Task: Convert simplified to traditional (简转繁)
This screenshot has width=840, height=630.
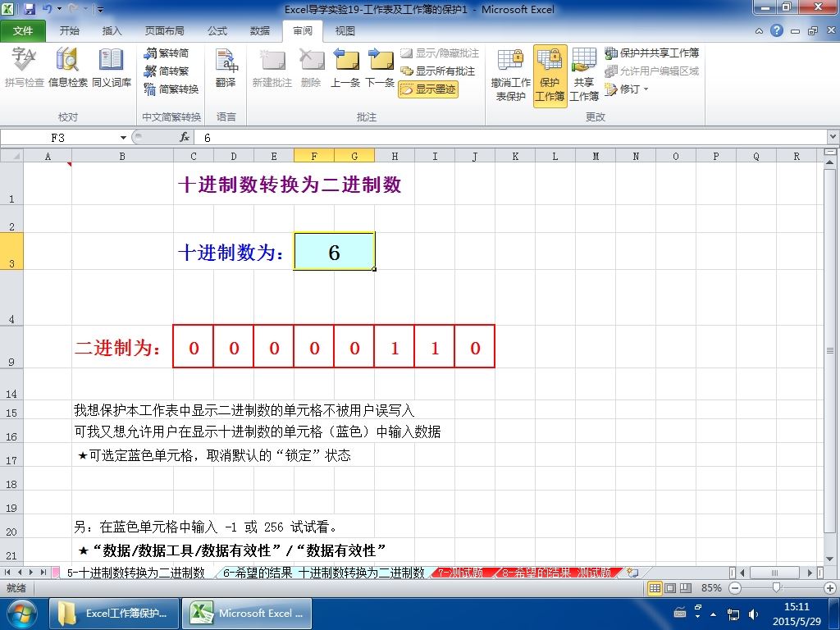Action: 167,71
